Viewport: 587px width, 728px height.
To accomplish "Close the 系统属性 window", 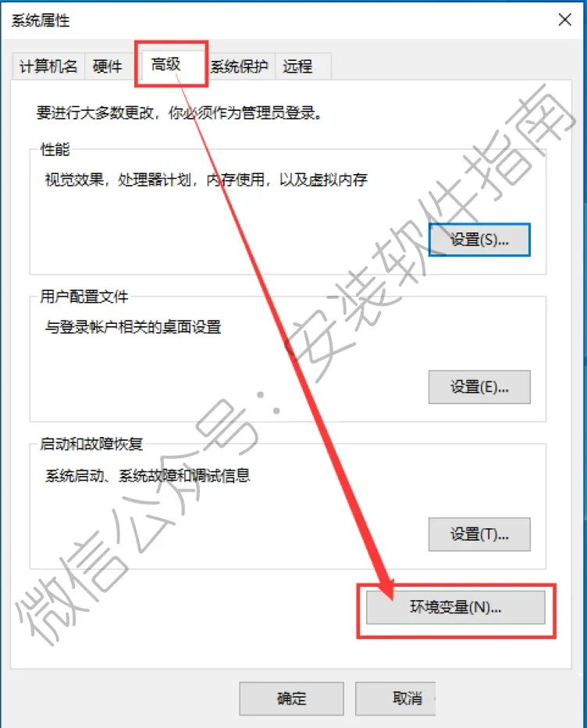I will [564, 20].
